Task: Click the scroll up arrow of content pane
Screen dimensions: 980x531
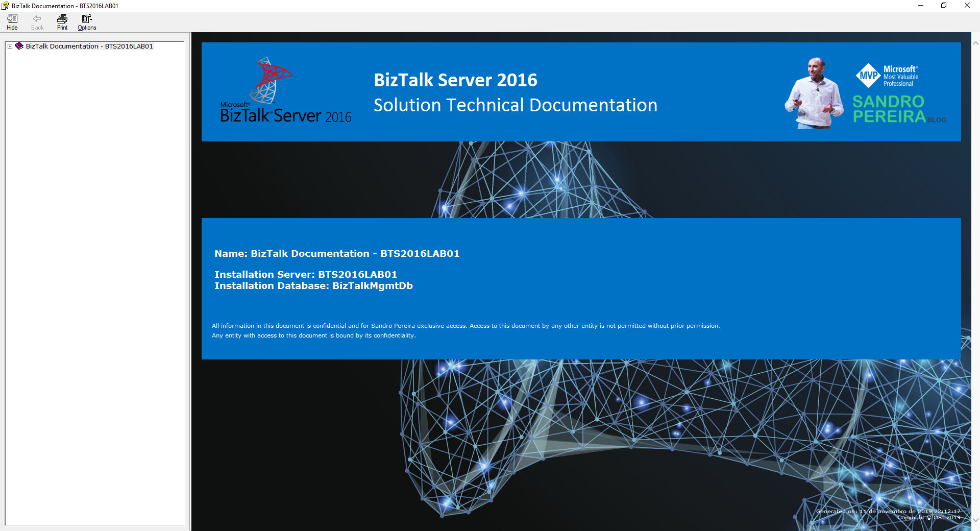Action: coord(975,43)
